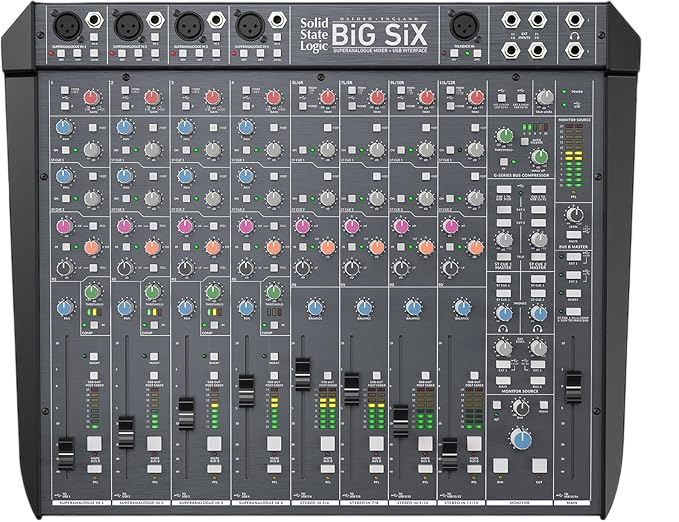
Task: Engage PFL button on channel 4
Action: (274, 469)
